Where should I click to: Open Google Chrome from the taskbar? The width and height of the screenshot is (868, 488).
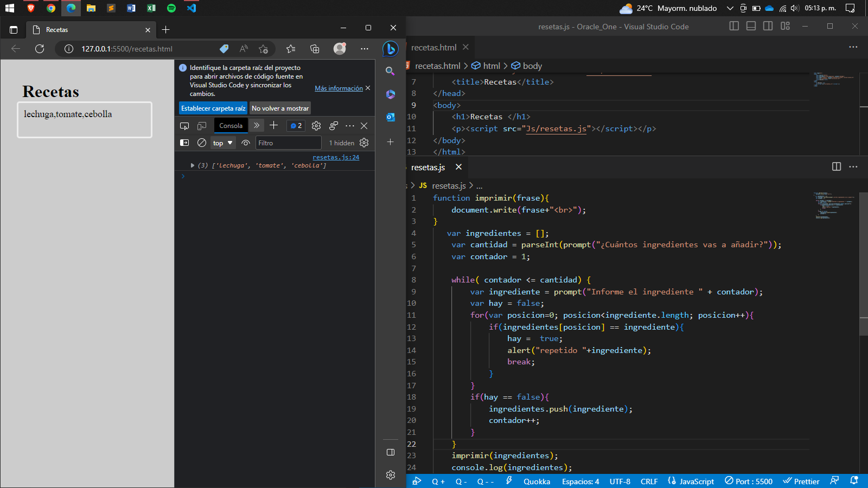pyautogui.click(x=51, y=8)
